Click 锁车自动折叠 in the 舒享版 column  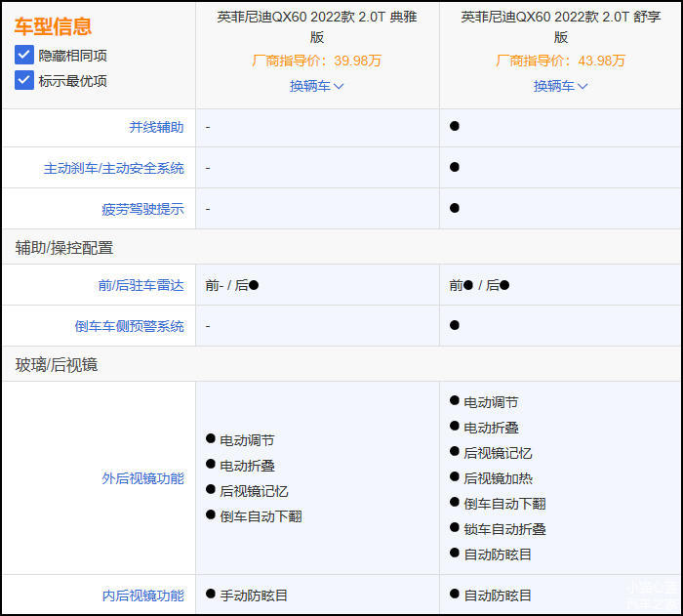(x=504, y=529)
